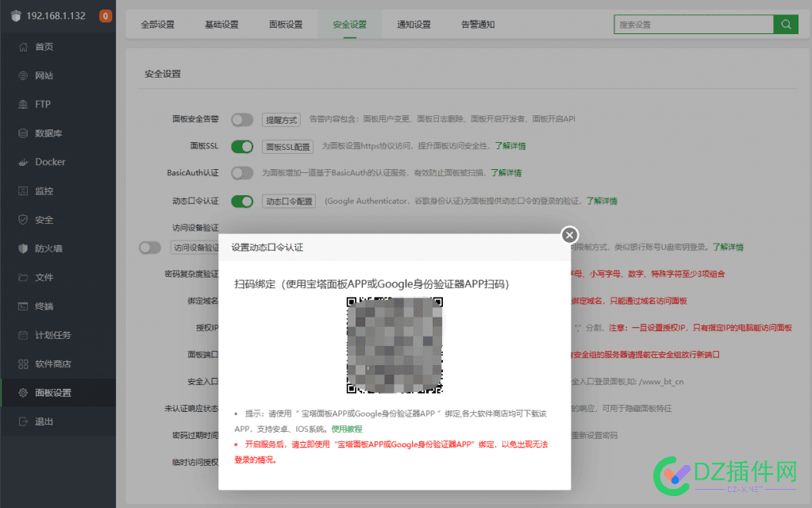
Task: Click the firewall icon beside 防火墙
Action: coord(23,248)
